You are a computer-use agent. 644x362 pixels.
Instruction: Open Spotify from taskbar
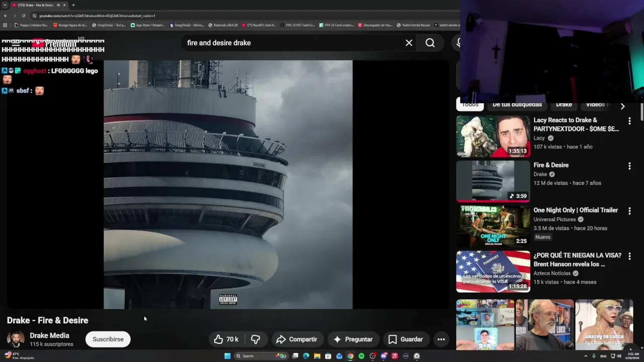[361, 356]
